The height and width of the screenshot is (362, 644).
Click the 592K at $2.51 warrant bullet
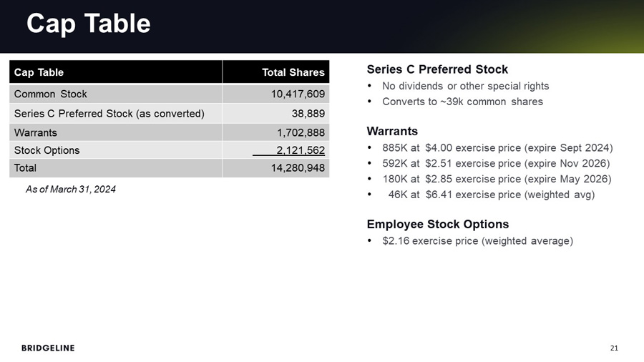[x=496, y=163]
